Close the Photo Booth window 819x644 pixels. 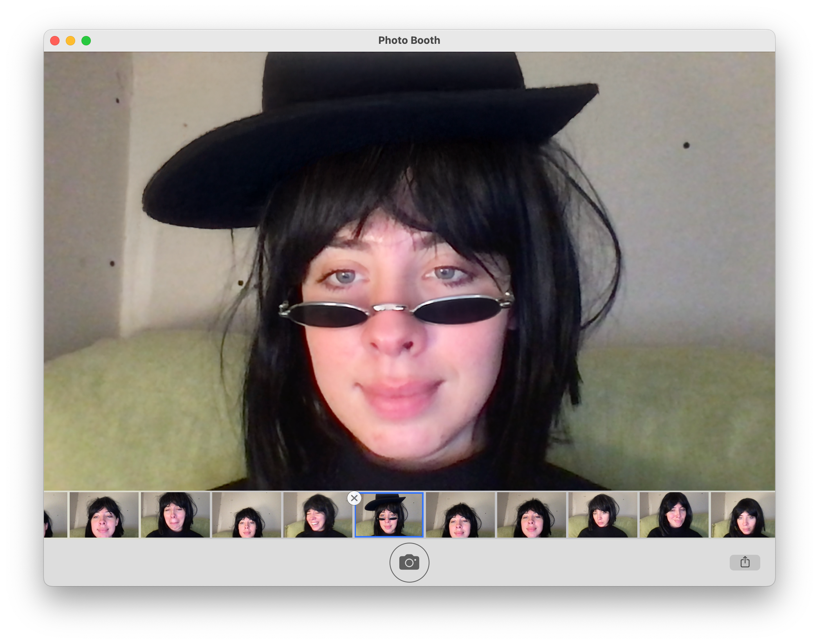(x=55, y=41)
